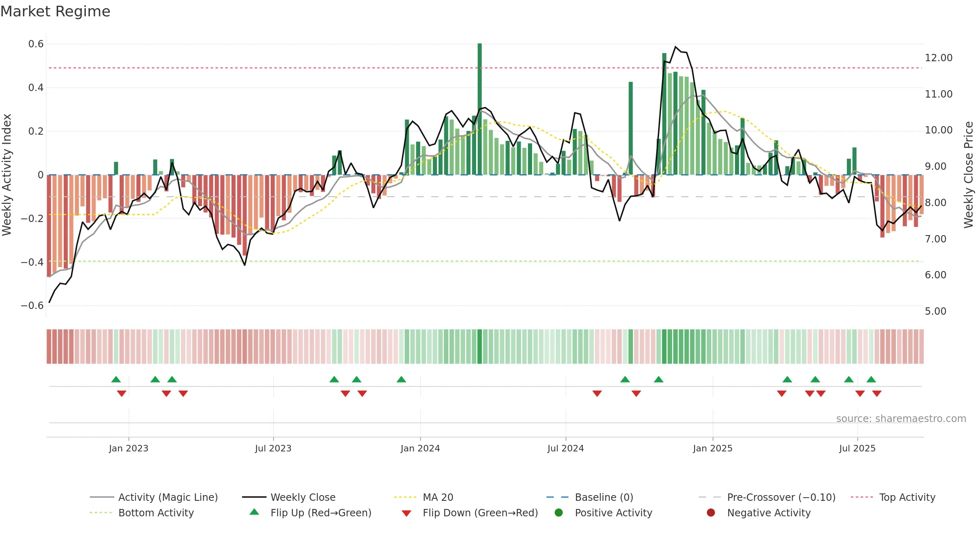
Task: Click the Activity (Magic Line) legend entry
Action: [x=154, y=497]
